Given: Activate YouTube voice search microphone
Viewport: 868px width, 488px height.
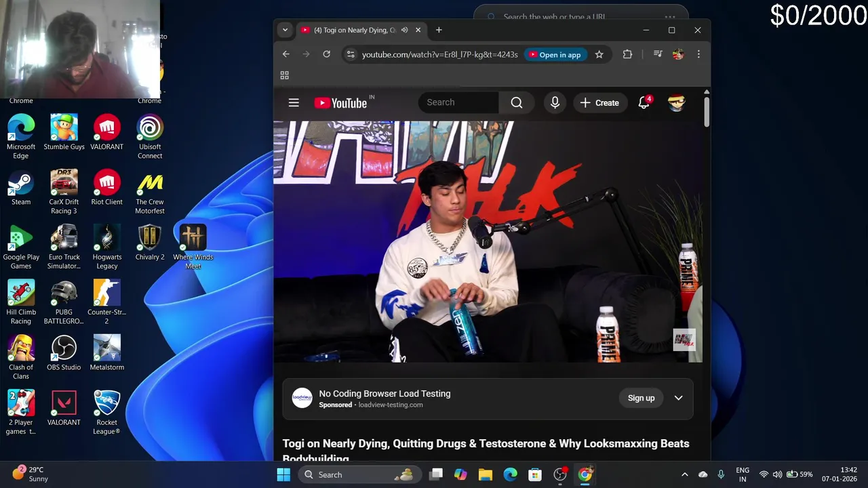Looking at the screenshot, I should [555, 102].
